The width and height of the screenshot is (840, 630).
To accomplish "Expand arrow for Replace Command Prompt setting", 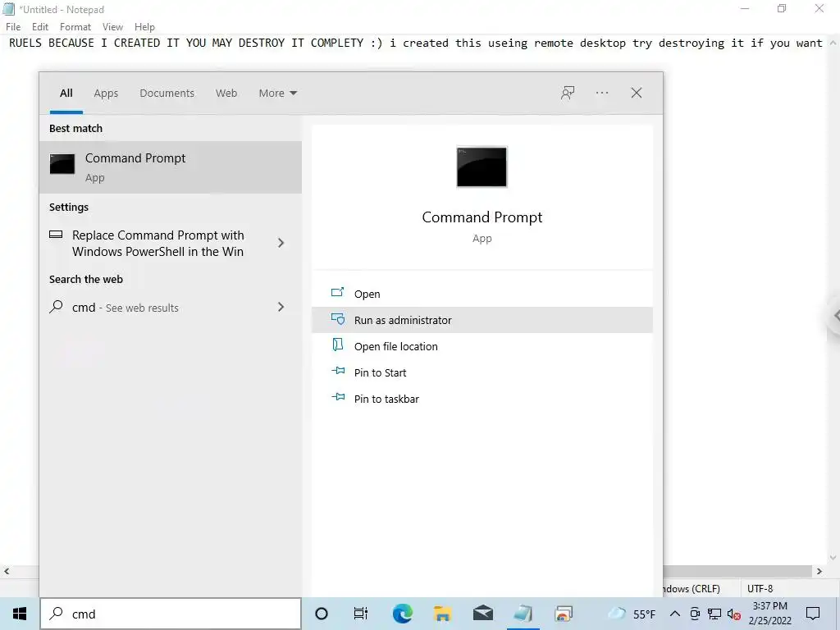I will (281, 243).
